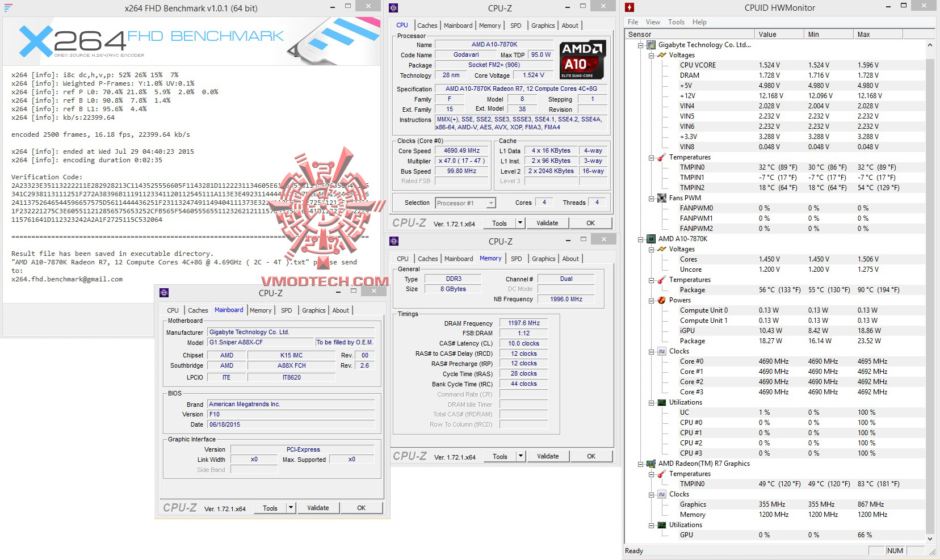Image resolution: width=940 pixels, height=560 pixels.
Task: Click the Temperatures icon under AMD Radeon R7 Graphics
Action: (x=662, y=474)
